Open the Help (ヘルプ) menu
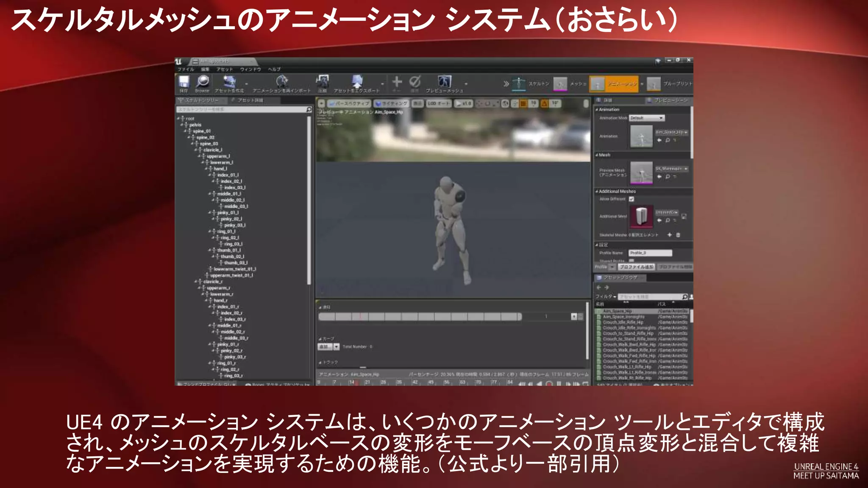The image size is (868, 488). (x=274, y=69)
